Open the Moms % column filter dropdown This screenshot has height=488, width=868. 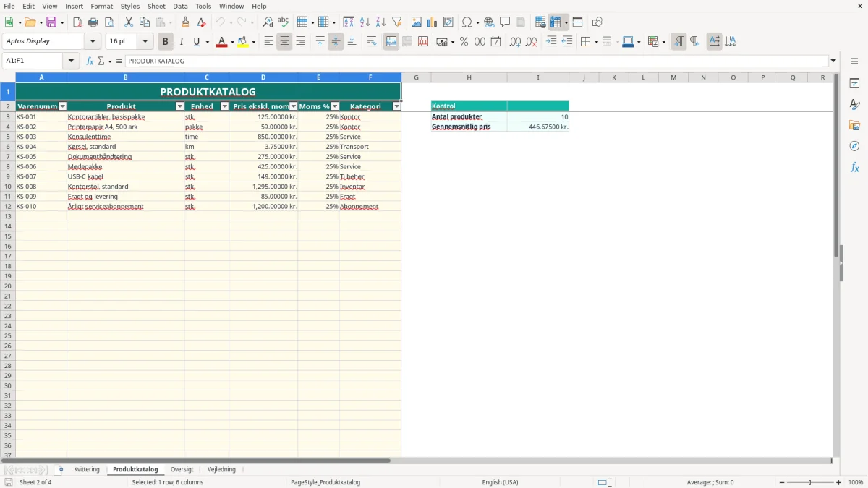pos(335,106)
